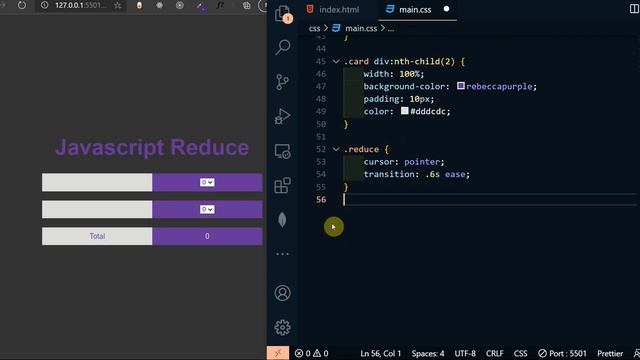Click 'transition: .6s ease;' code line

[417, 174]
